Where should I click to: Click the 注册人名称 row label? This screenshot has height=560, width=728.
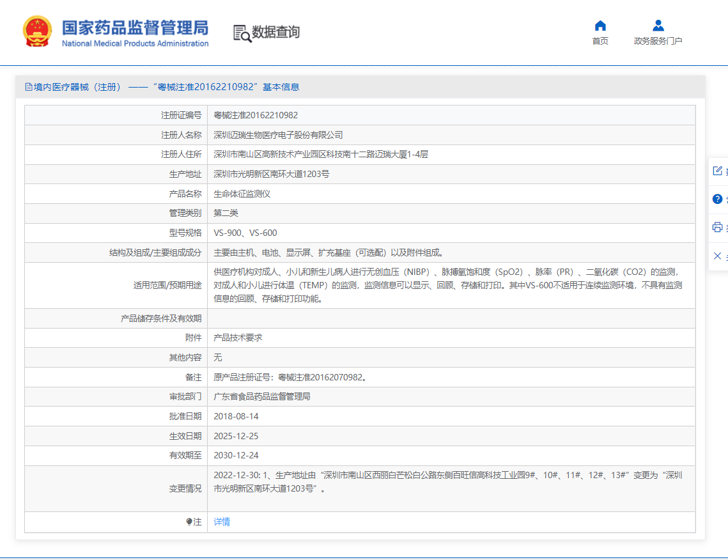click(181, 135)
